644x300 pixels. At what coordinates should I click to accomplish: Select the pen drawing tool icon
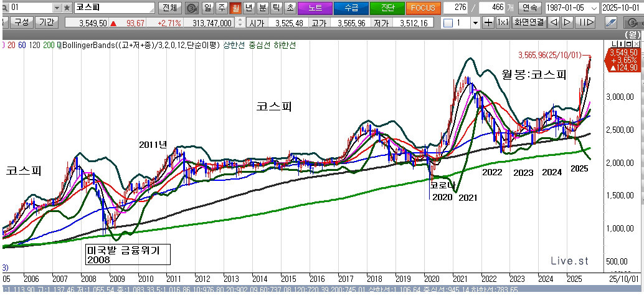[612, 22]
